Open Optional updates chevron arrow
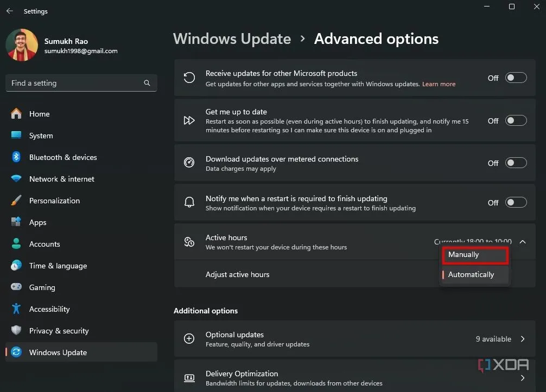Viewport: 546px width, 392px height. point(523,339)
